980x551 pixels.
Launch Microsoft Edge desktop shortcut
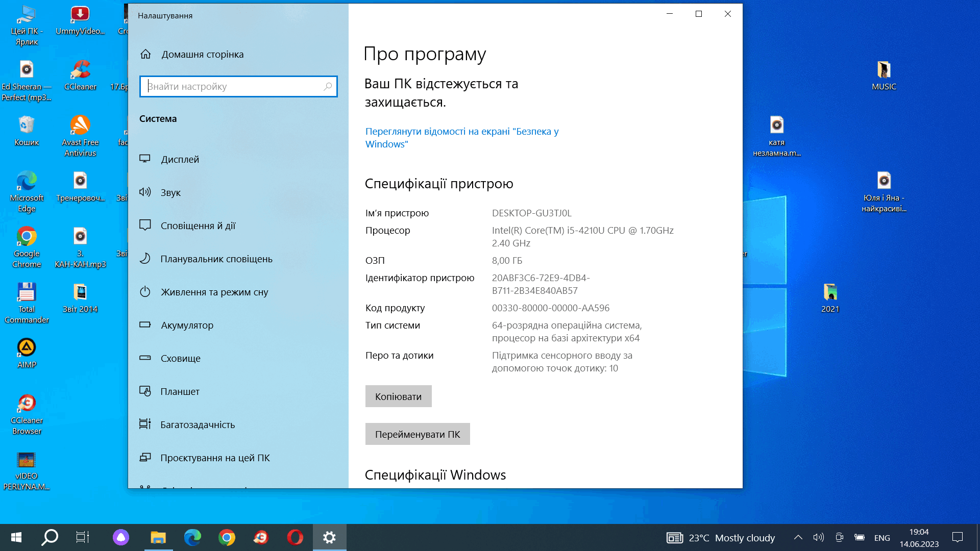click(x=27, y=191)
